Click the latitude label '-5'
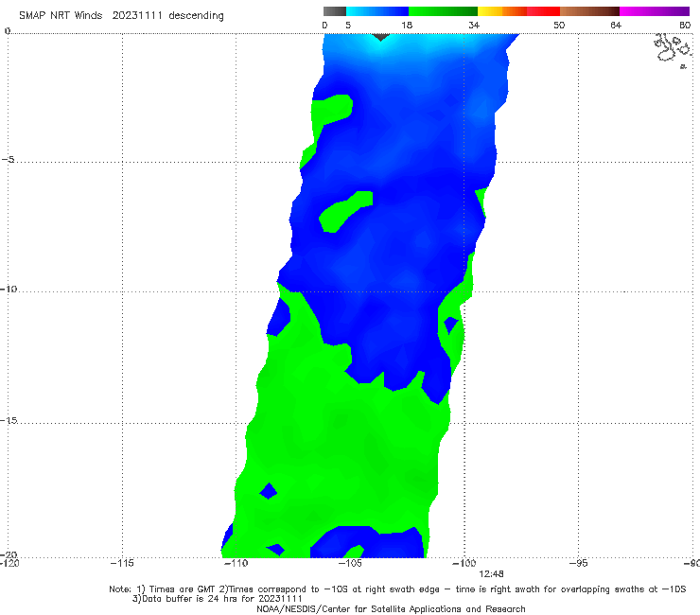Screen dimensions: 700x615 (x=9, y=160)
